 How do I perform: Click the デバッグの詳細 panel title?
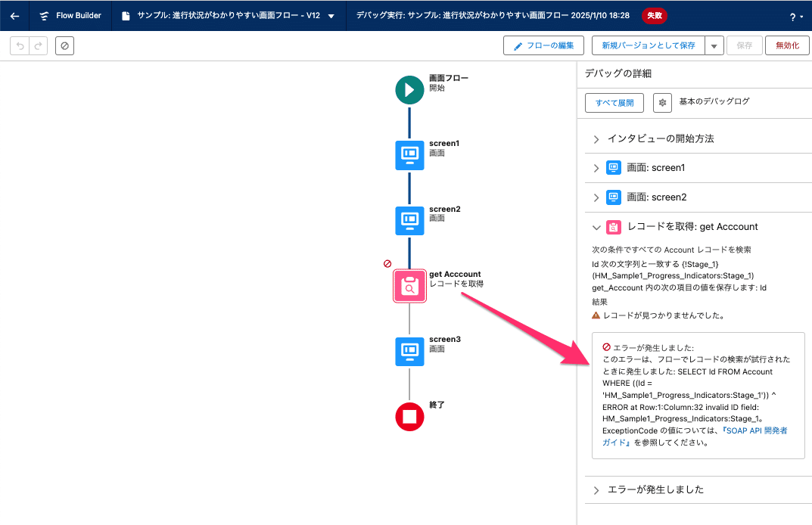(618, 73)
